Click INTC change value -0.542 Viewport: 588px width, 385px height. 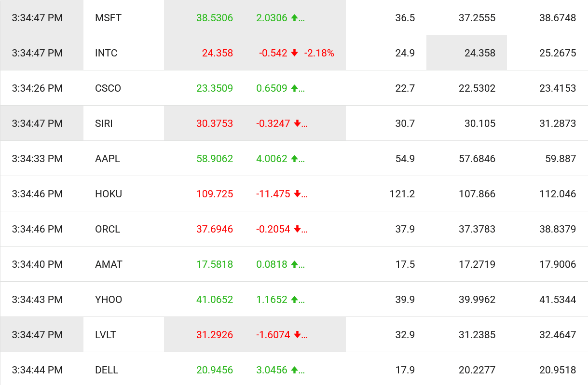pos(273,53)
